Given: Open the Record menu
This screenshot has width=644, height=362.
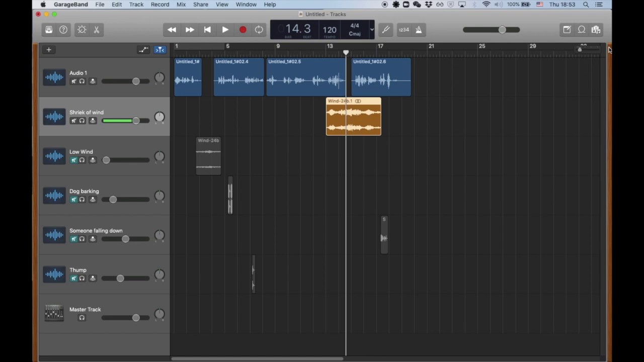Looking at the screenshot, I should [x=160, y=5].
